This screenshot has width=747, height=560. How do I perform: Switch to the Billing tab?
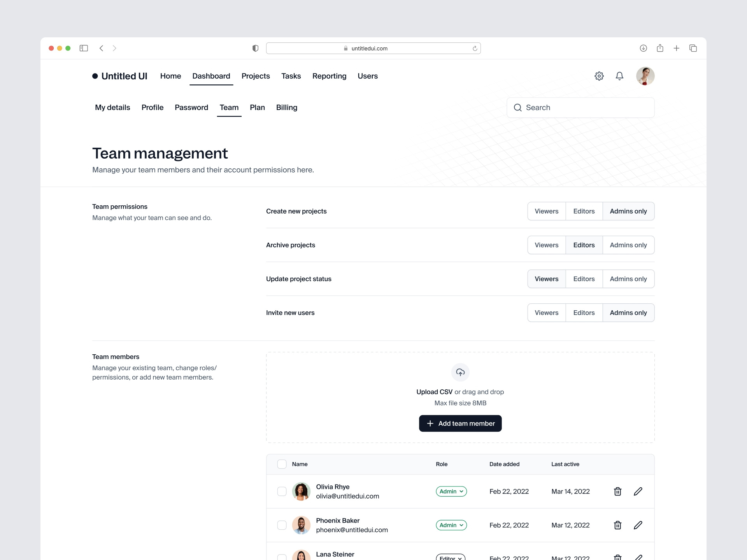[x=287, y=107]
